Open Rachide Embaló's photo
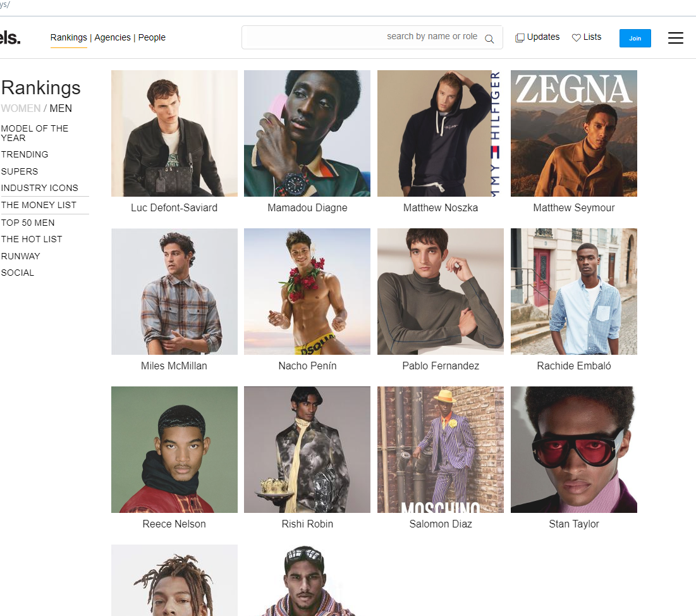 (x=573, y=292)
